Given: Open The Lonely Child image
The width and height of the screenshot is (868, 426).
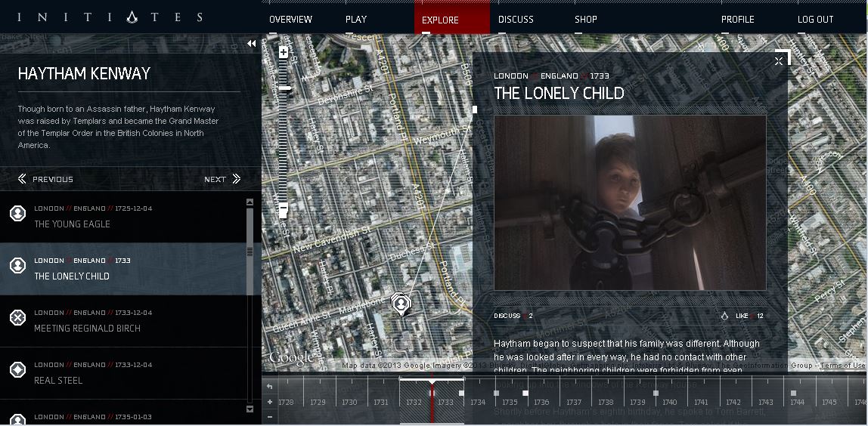Looking at the screenshot, I should [x=630, y=202].
